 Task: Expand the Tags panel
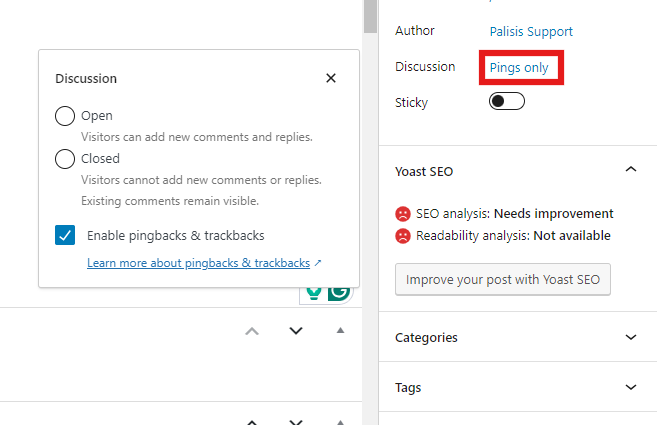[x=631, y=387]
